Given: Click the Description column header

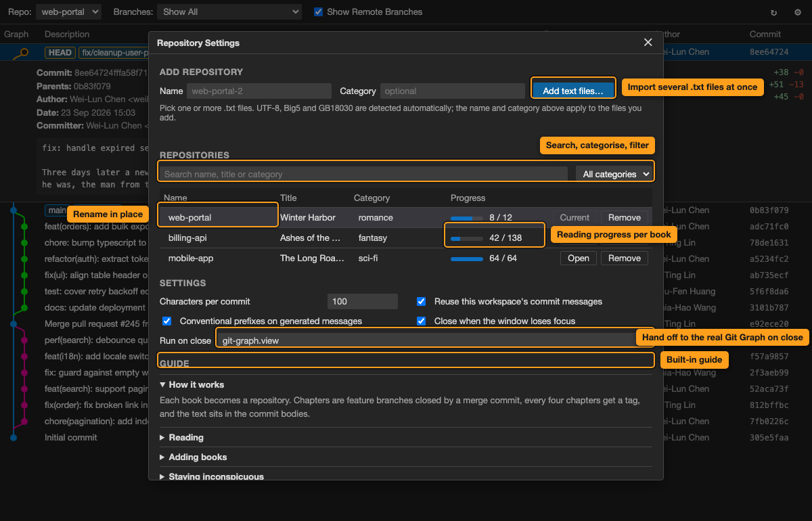Looking at the screenshot, I should coord(67,34).
